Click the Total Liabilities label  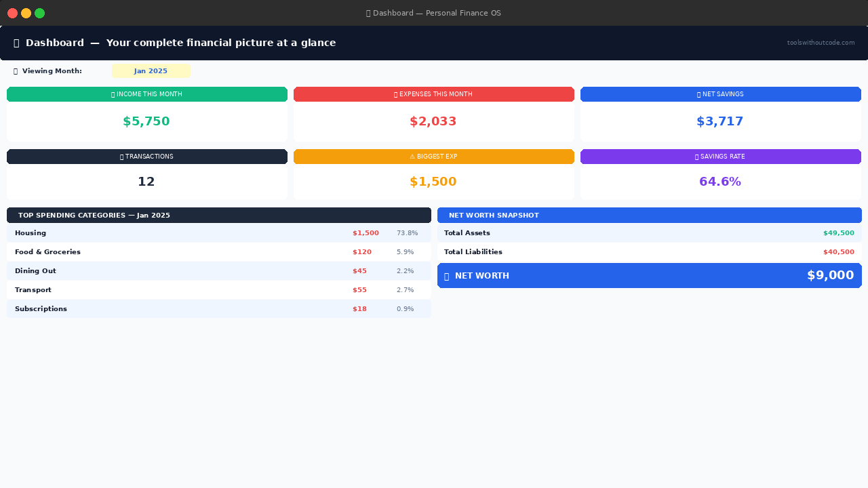473,252
